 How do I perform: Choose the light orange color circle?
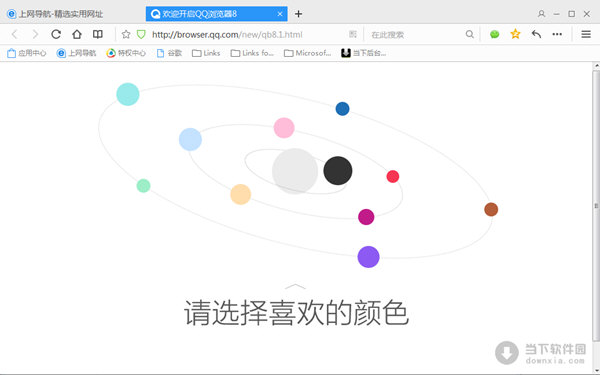coord(241,194)
